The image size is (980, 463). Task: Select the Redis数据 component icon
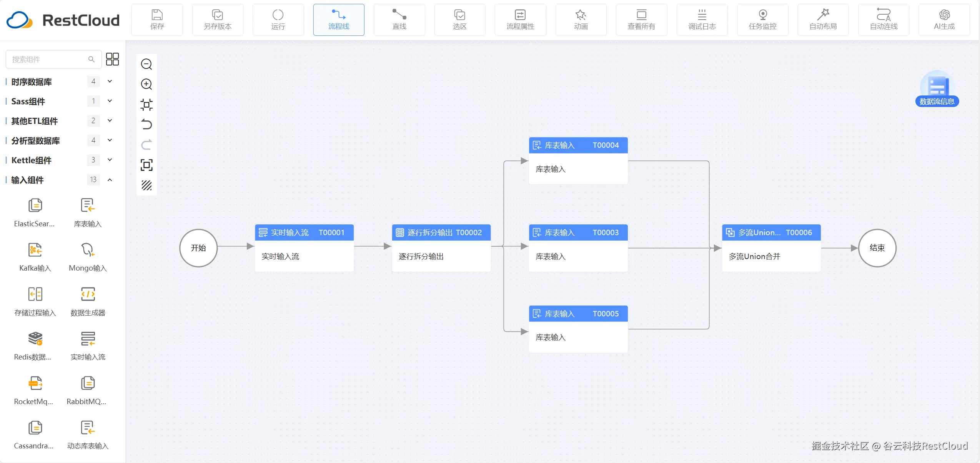coord(35,339)
